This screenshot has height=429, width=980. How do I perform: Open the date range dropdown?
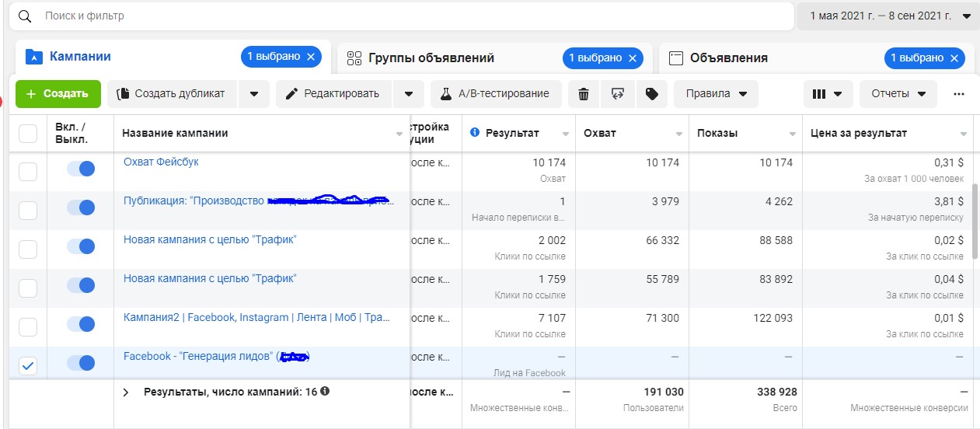tap(887, 16)
